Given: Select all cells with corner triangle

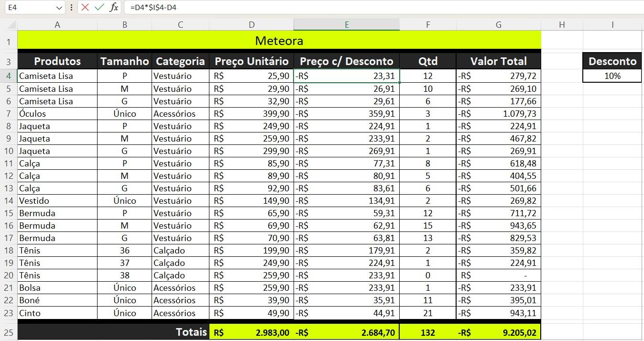Looking at the screenshot, I should pos(11,24).
